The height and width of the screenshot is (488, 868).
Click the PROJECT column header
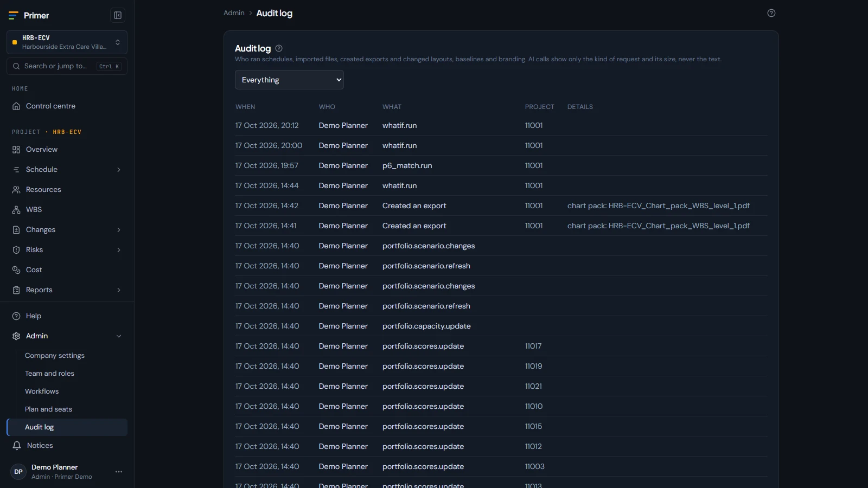click(x=540, y=107)
